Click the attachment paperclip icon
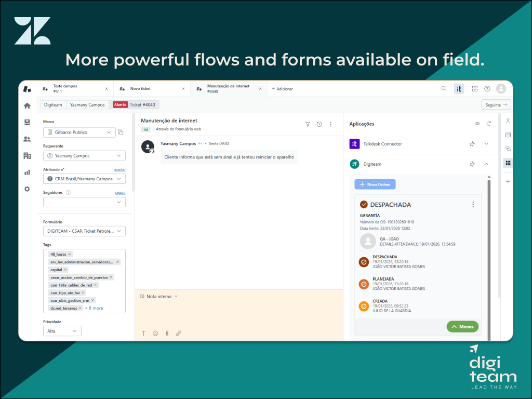 click(x=167, y=333)
